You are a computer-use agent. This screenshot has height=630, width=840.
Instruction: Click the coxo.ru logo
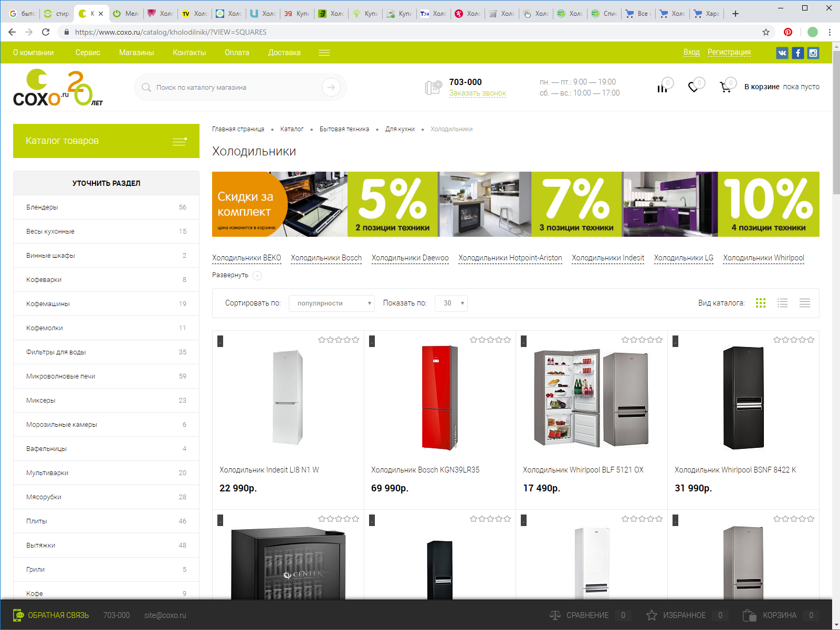click(58, 88)
